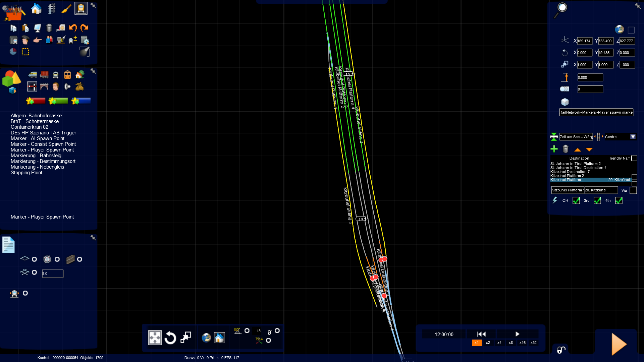This screenshot has height=362, width=644.
Task: Uncheck the 4th rail checkbox
Action: [619, 200]
